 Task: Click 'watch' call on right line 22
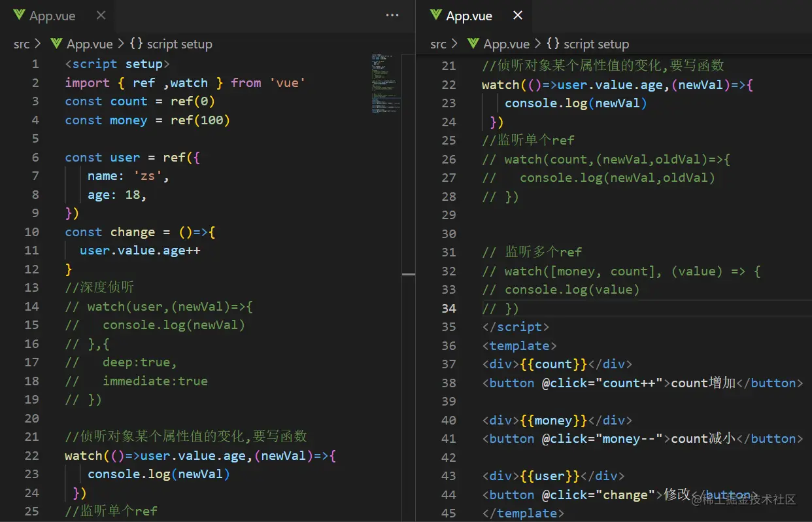pos(501,85)
